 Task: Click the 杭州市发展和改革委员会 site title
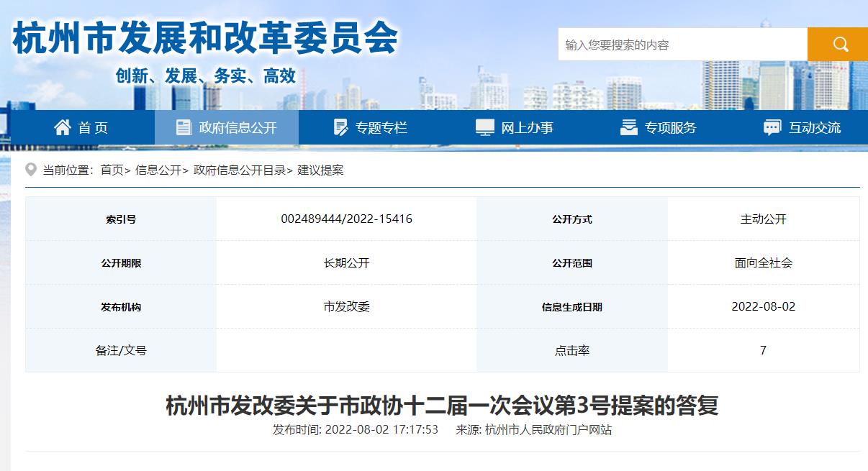pos(205,39)
